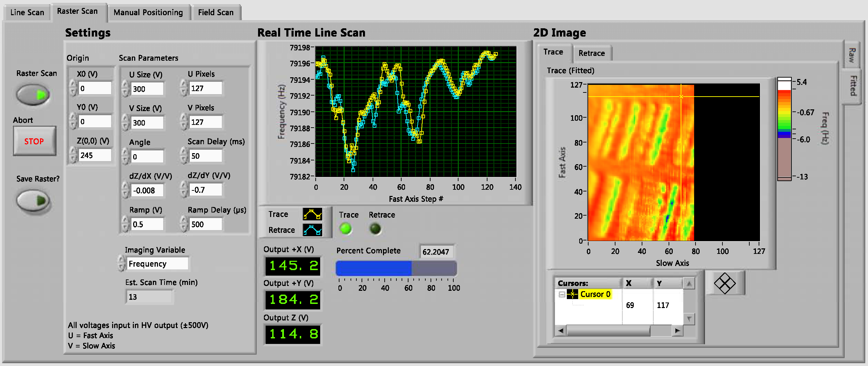Viewport: 868px width, 366px height.
Task: Click the yellow cursor marker on 2D image
Action: click(x=681, y=97)
